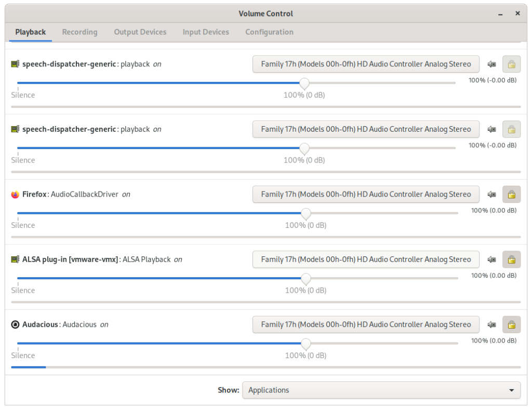Choose output device for second speech-dispatcher-generic stream
Screen dimensions: 532x410
(366, 129)
